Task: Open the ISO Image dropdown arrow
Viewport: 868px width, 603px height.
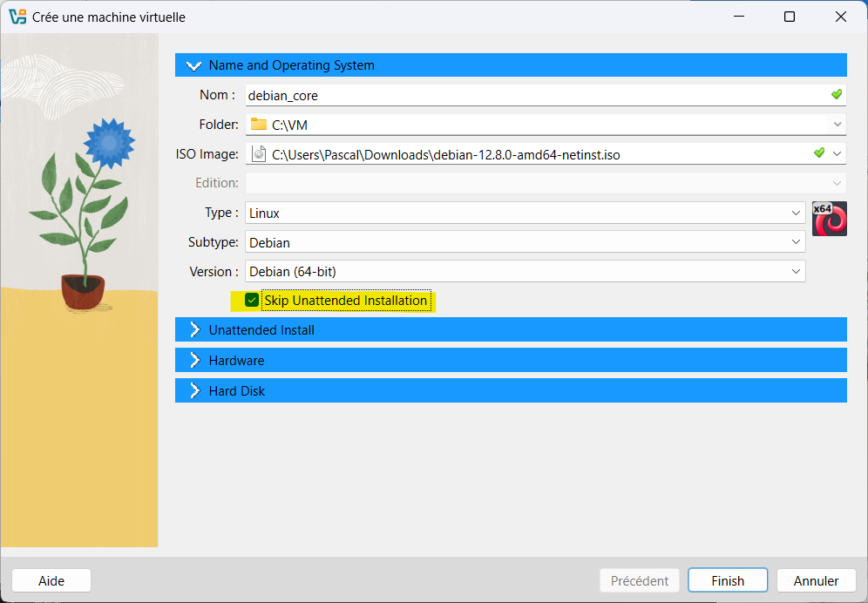Action: (x=837, y=153)
